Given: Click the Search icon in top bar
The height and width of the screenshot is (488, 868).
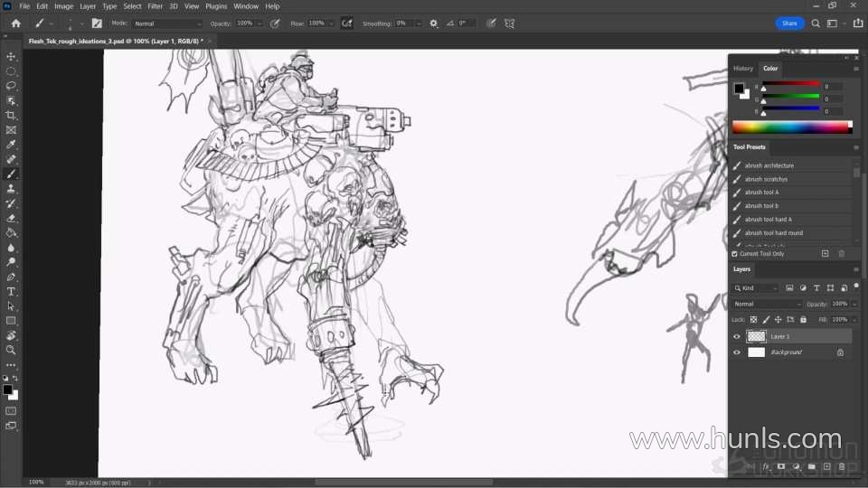Looking at the screenshot, I should coord(816,23).
